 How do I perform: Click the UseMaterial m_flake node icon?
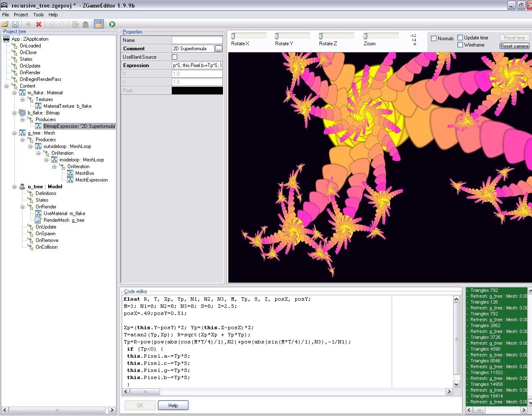pyautogui.click(x=38, y=213)
